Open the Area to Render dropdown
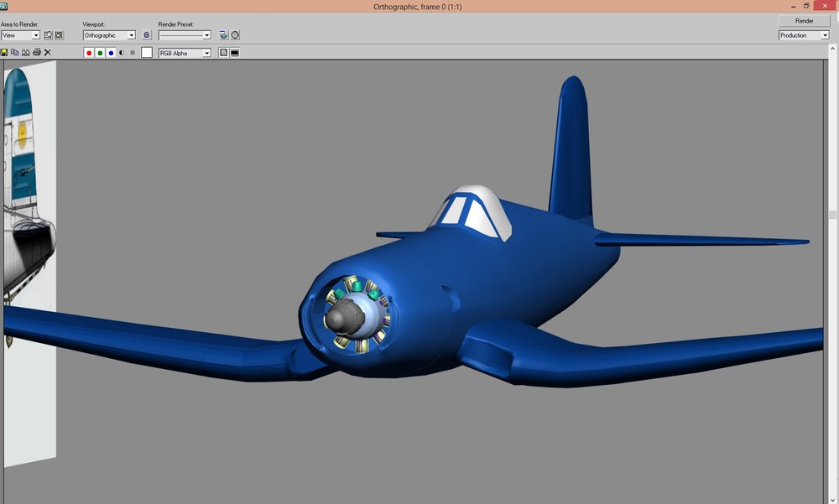The image size is (839, 504). pos(20,35)
